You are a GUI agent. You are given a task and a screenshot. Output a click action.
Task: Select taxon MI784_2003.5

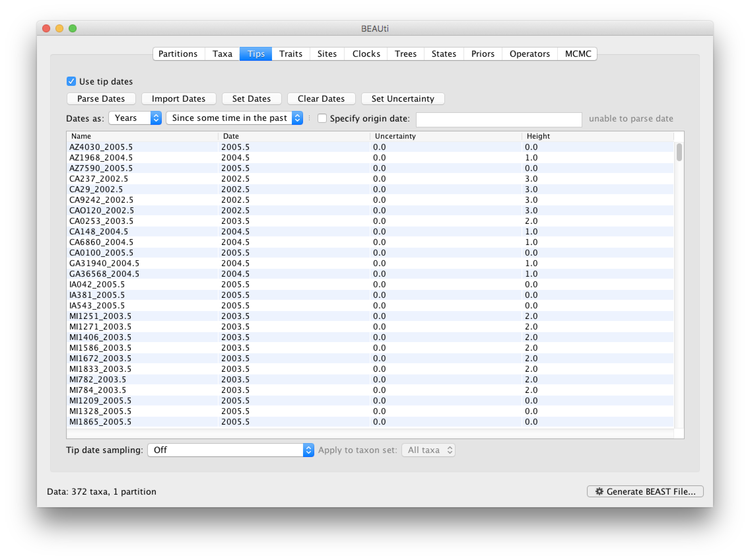tap(98, 390)
